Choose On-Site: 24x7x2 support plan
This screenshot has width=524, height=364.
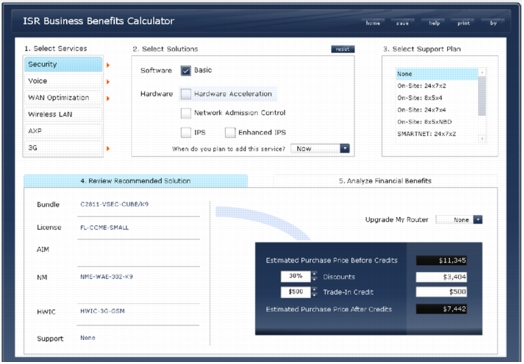437,86
